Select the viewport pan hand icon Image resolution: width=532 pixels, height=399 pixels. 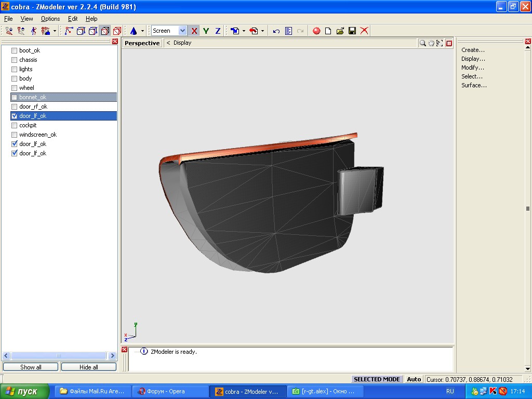click(x=431, y=43)
